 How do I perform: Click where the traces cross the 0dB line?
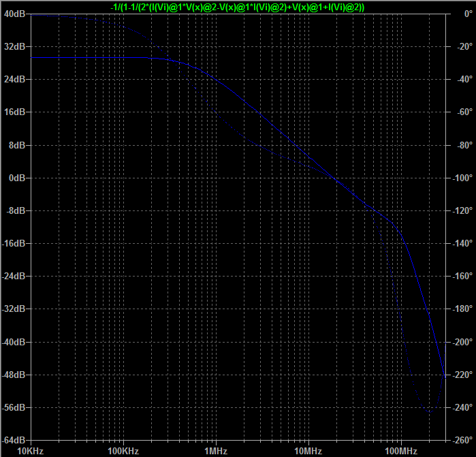(x=334, y=178)
